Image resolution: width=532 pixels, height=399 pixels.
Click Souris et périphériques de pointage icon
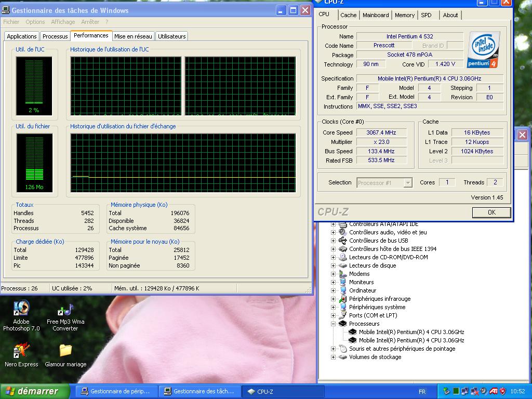click(x=343, y=349)
